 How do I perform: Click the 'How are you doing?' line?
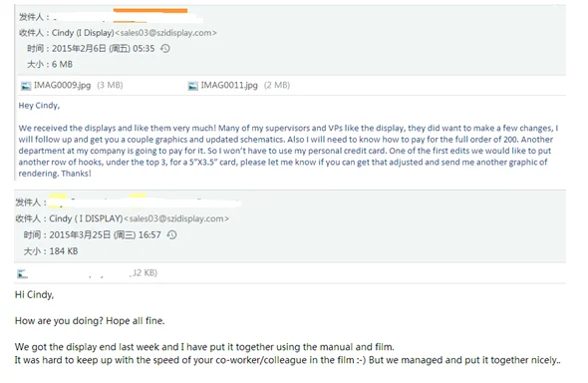[90, 321]
